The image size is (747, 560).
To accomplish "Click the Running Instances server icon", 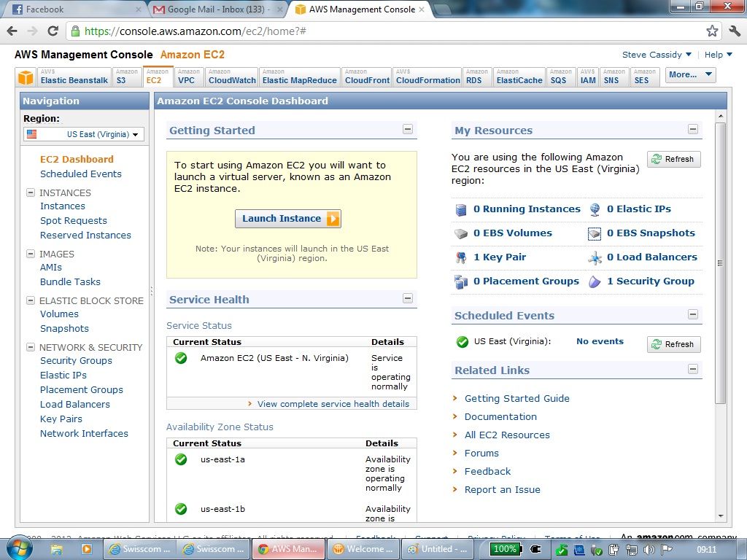I will click(461, 209).
